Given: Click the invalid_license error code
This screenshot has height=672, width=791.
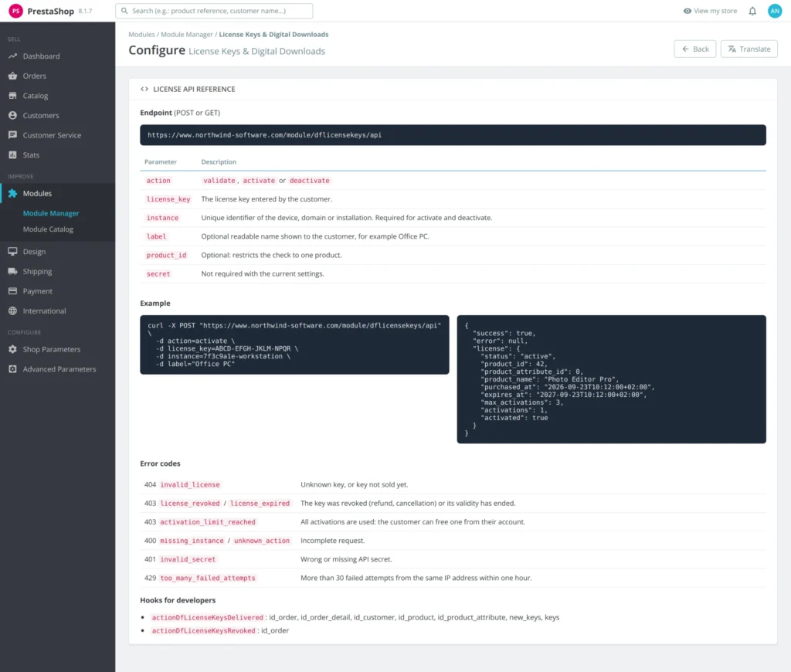Looking at the screenshot, I should click(x=190, y=485).
